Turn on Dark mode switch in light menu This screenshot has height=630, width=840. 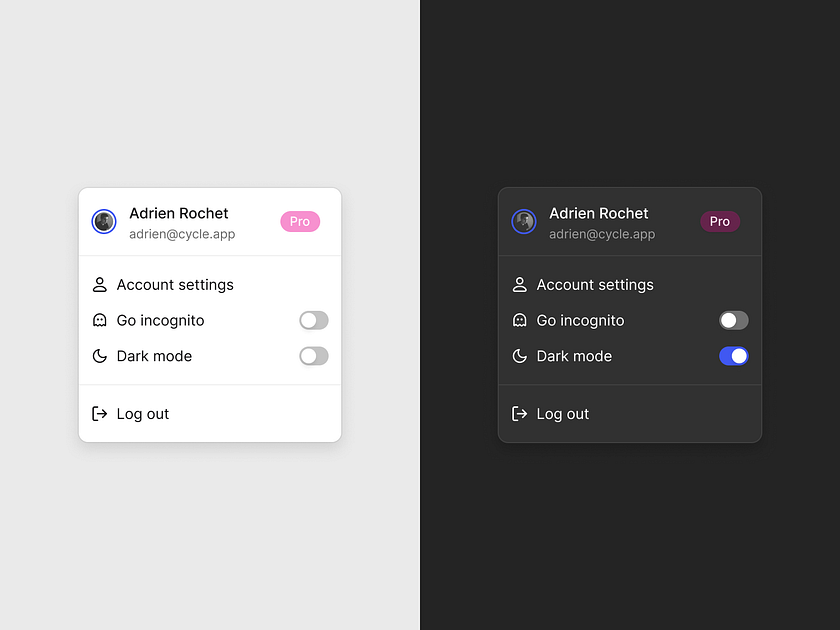[313, 356]
